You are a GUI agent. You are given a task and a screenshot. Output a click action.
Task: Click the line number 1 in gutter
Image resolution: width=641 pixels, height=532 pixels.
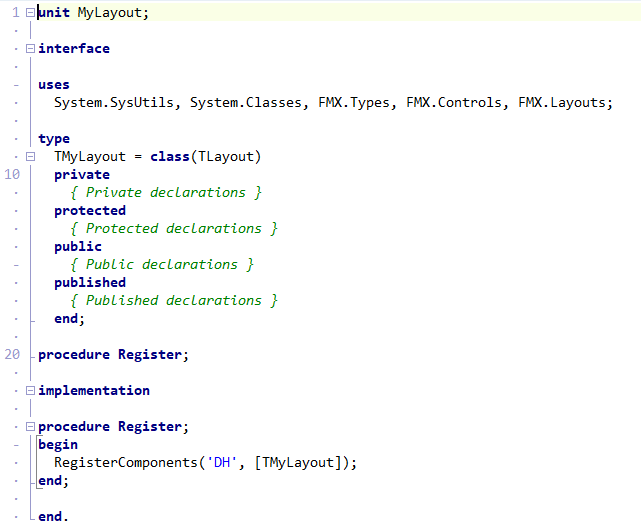coord(16,13)
